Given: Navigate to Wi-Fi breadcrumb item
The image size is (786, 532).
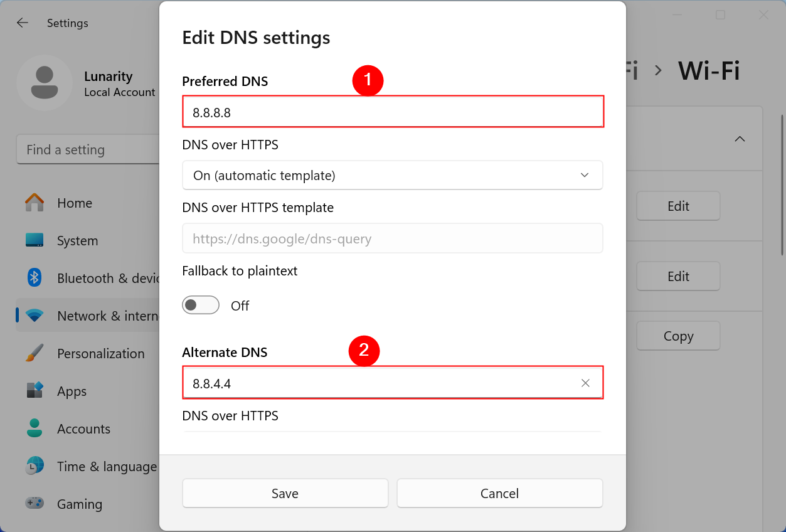Looking at the screenshot, I should (709, 71).
